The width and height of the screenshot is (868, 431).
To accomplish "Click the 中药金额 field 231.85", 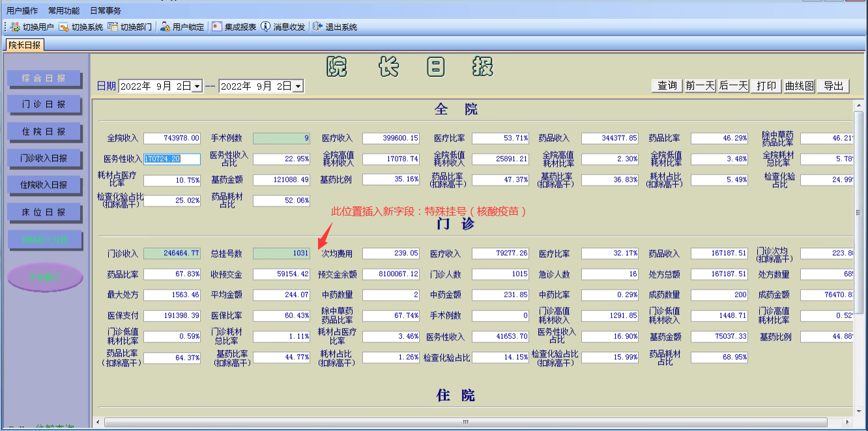I will (500, 295).
